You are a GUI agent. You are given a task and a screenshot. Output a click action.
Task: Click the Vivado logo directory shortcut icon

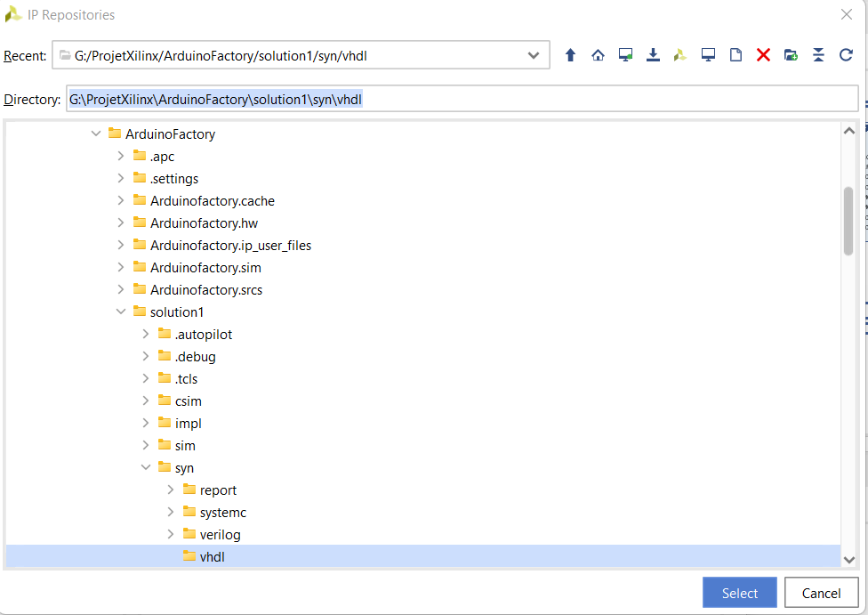click(680, 55)
